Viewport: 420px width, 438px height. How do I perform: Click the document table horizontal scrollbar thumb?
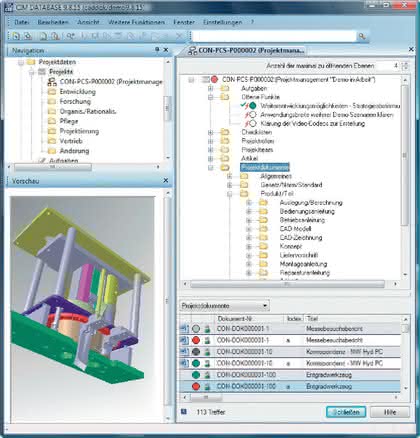pos(205,397)
